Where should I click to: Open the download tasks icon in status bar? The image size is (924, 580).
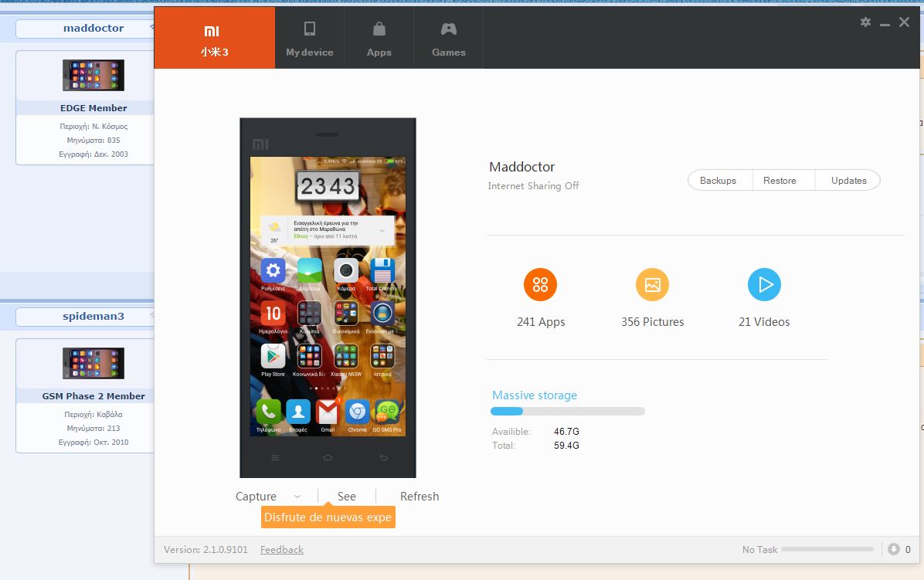(894, 549)
